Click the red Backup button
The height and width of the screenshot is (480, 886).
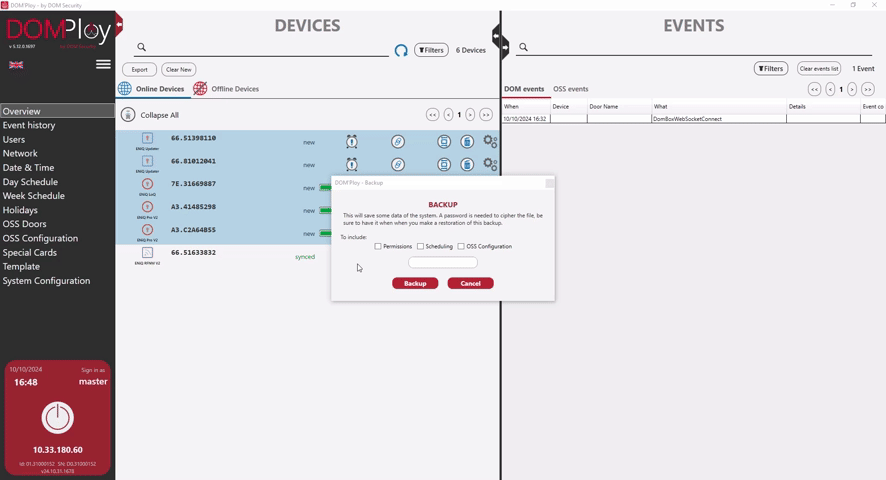point(415,283)
